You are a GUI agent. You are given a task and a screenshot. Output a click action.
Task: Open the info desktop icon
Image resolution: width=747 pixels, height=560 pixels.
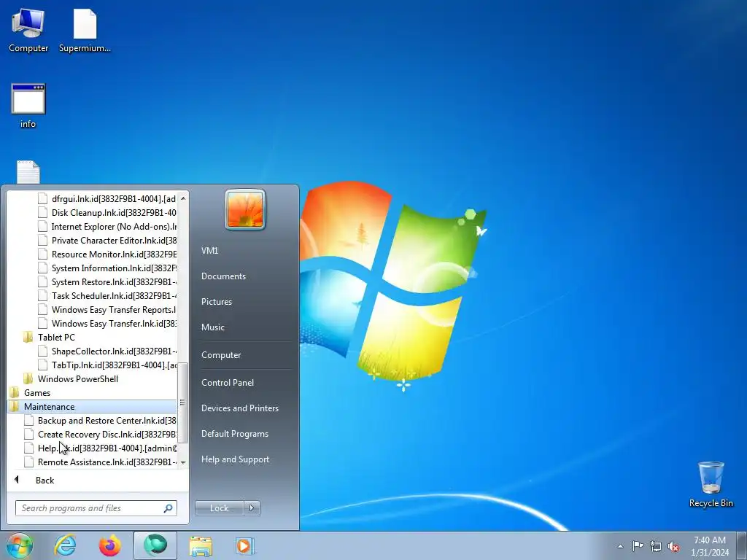click(28, 106)
